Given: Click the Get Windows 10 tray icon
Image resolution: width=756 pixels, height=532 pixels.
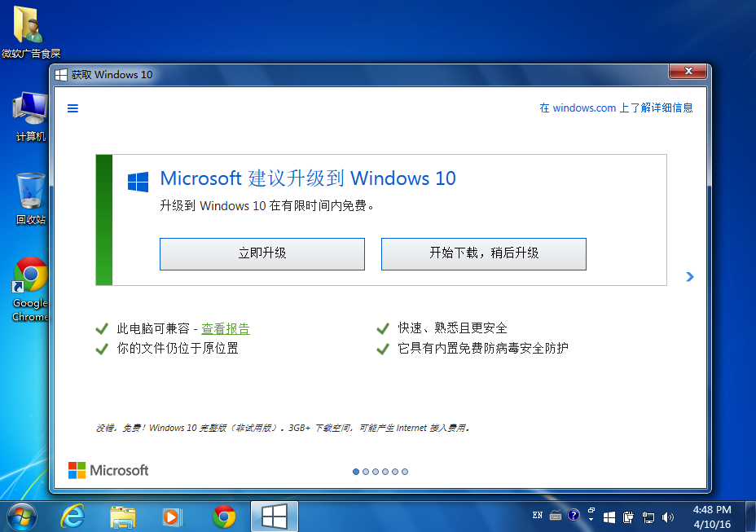Looking at the screenshot, I should tap(609, 517).
